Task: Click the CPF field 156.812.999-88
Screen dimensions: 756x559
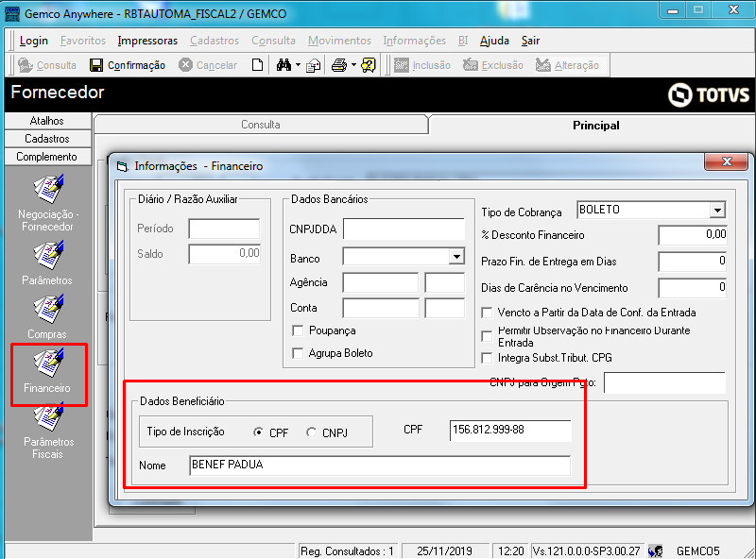Action: (x=510, y=430)
